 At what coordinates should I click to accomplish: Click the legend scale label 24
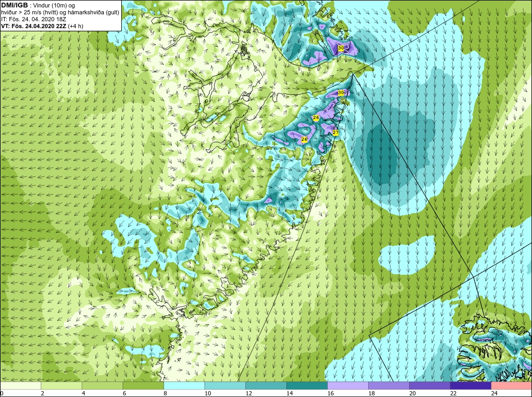494,393
